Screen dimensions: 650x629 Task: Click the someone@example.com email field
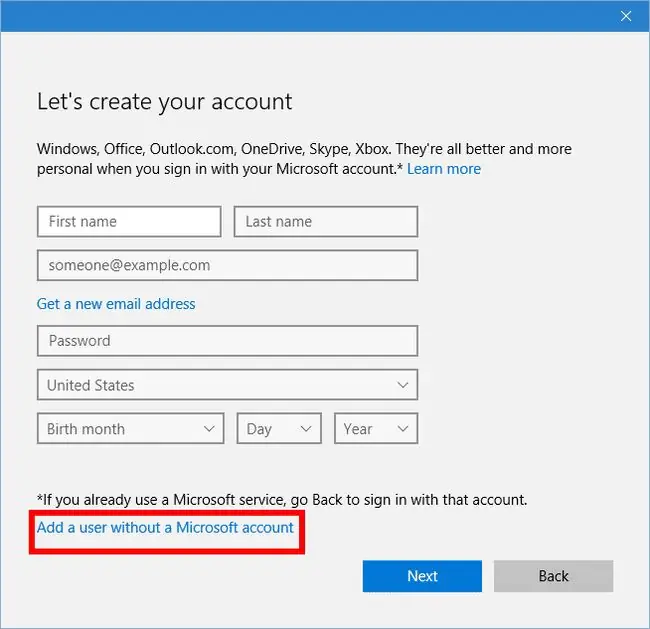pos(227,265)
